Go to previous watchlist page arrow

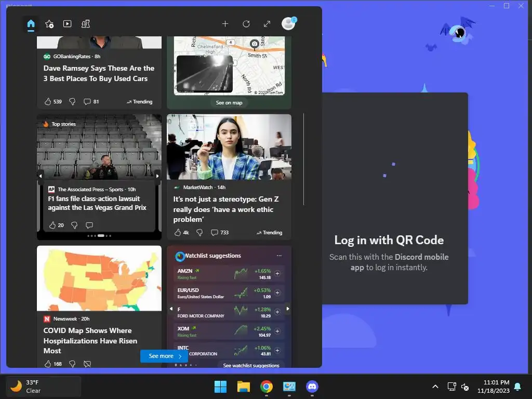pyautogui.click(x=171, y=309)
